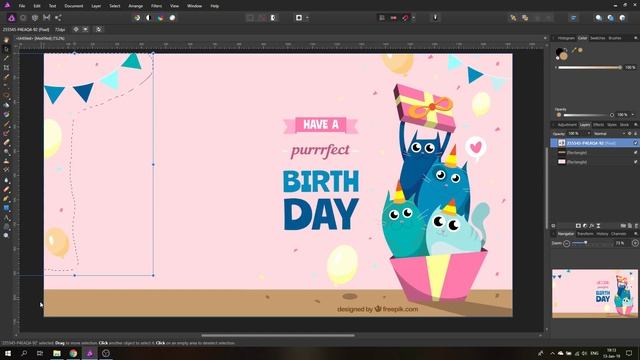640x360 pixels.
Task: Apply Auto Contrast half-circle icon
Action: [x=149, y=18]
